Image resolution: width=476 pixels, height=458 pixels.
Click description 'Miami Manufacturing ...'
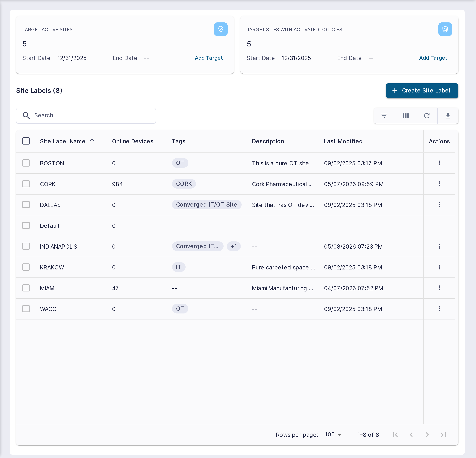(282, 288)
